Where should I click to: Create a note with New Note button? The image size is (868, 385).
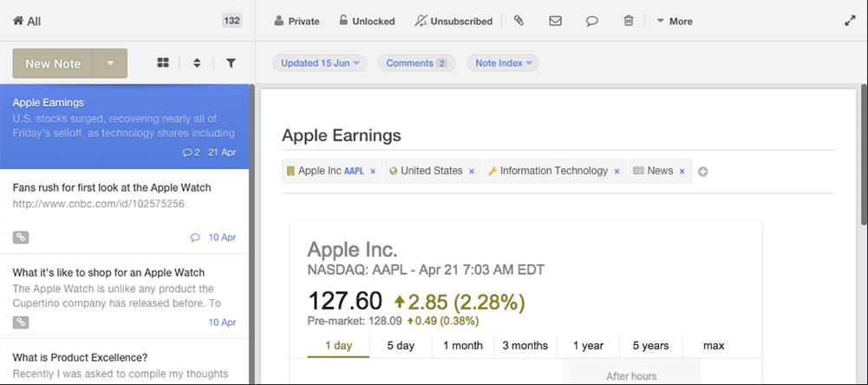coord(53,63)
